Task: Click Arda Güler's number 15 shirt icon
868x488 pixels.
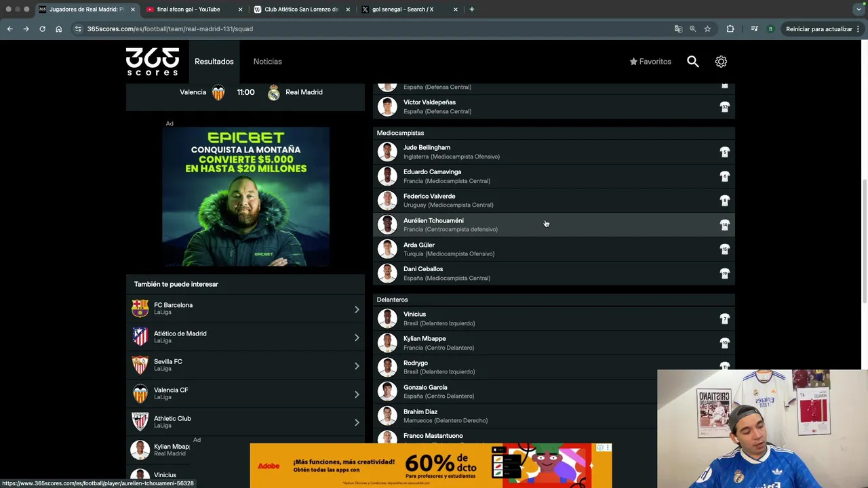Action: [x=724, y=249]
